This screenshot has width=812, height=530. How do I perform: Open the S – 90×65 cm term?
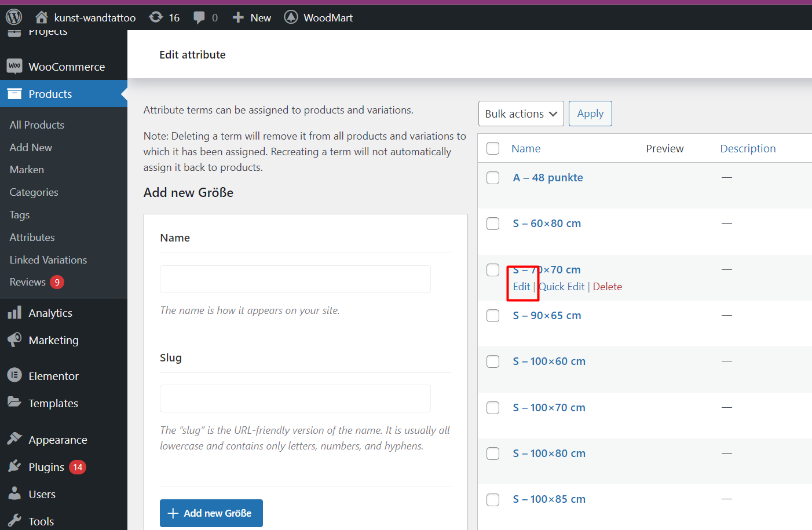[x=547, y=316]
